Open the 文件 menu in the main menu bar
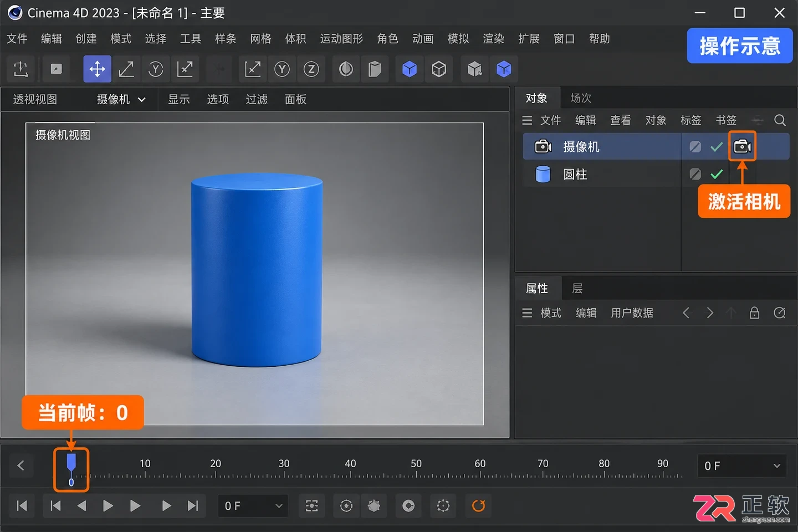The width and height of the screenshot is (798, 532). (x=17, y=39)
